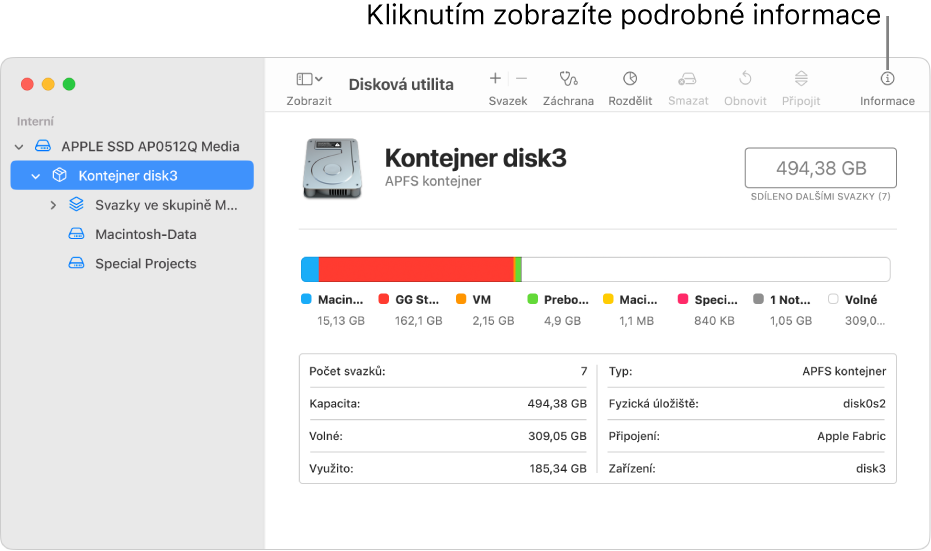
Task: Collapse the APPLE SSD AP0512Q Media disk
Action: [19, 147]
